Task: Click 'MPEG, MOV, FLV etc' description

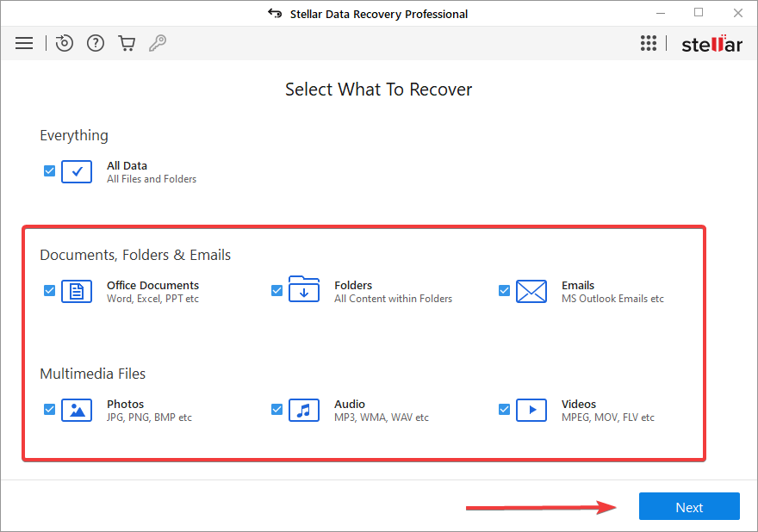Action: coord(607,418)
